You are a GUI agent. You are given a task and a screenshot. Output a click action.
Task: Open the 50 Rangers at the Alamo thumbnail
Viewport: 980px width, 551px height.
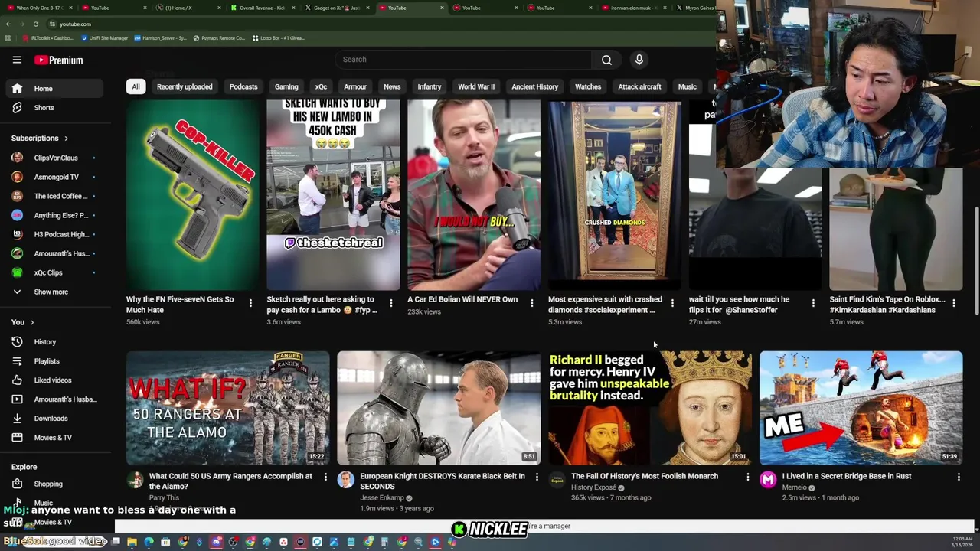(228, 408)
